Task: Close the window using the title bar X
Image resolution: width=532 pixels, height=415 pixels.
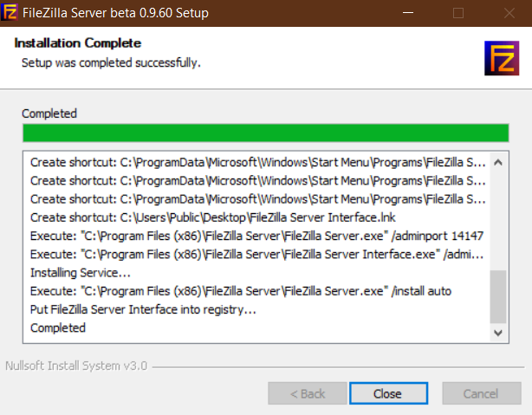Action: coord(509,13)
